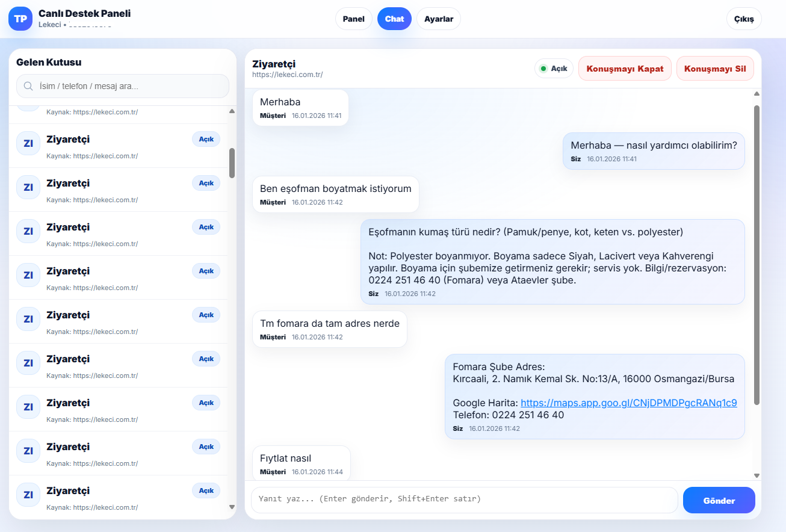Click chat scroll down arrow
786x532 pixels.
[x=757, y=475]
